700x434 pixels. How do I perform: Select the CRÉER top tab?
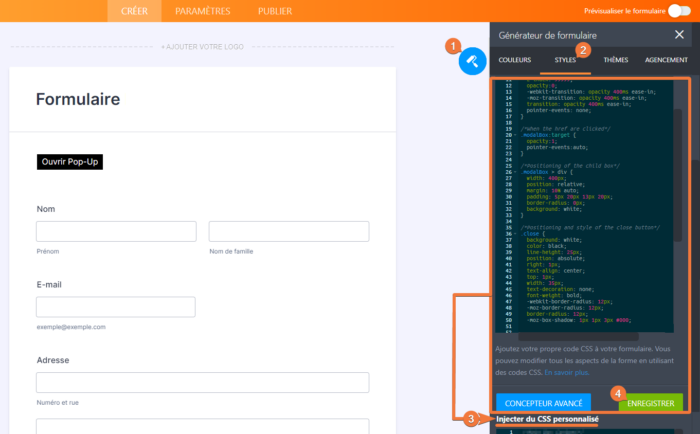click(x=134, y=11)
